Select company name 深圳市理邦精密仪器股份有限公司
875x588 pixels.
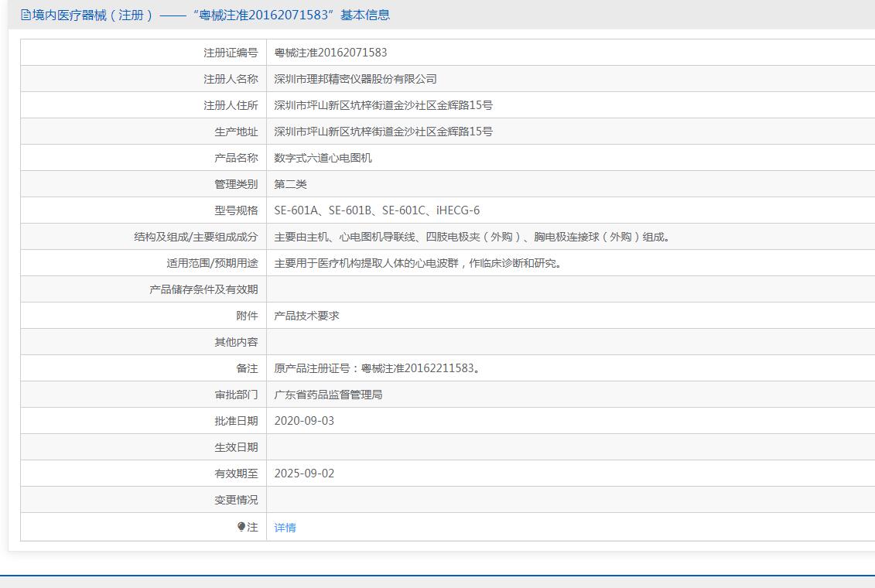coord(355,79)
